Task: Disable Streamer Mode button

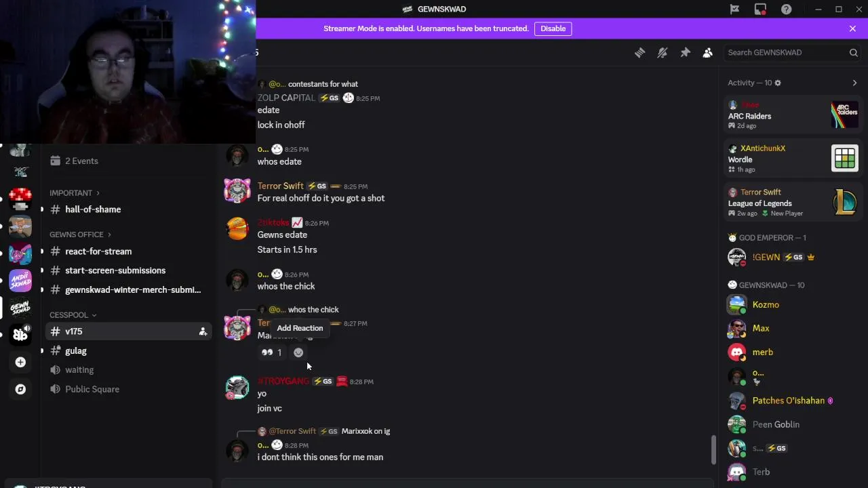Action: [553, 28]
